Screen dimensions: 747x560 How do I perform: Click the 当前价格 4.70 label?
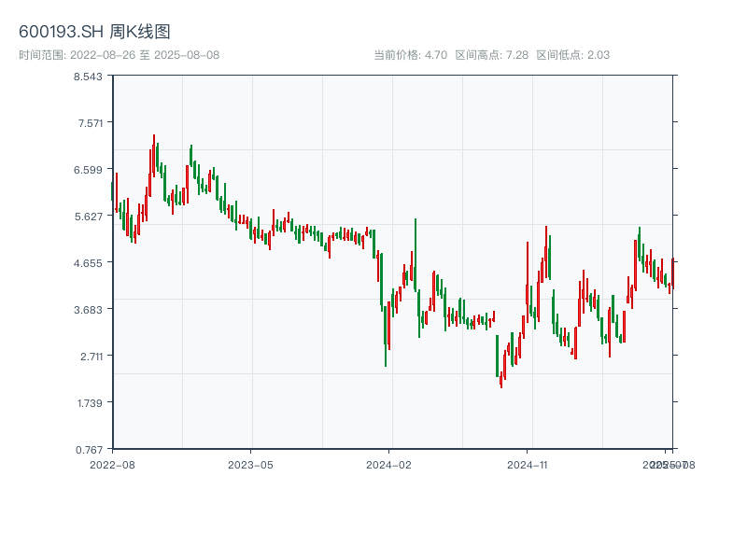click(x=410, y=55)
